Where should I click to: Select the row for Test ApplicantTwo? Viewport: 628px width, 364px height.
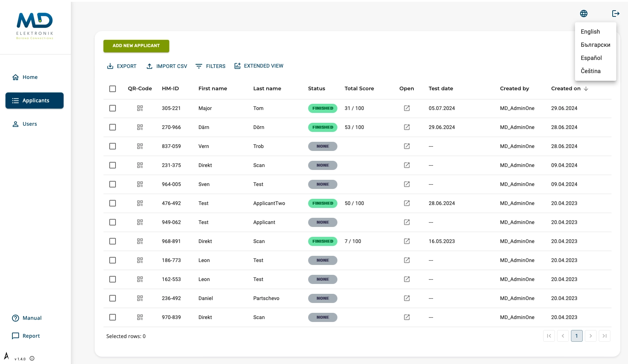click(113, 203)
